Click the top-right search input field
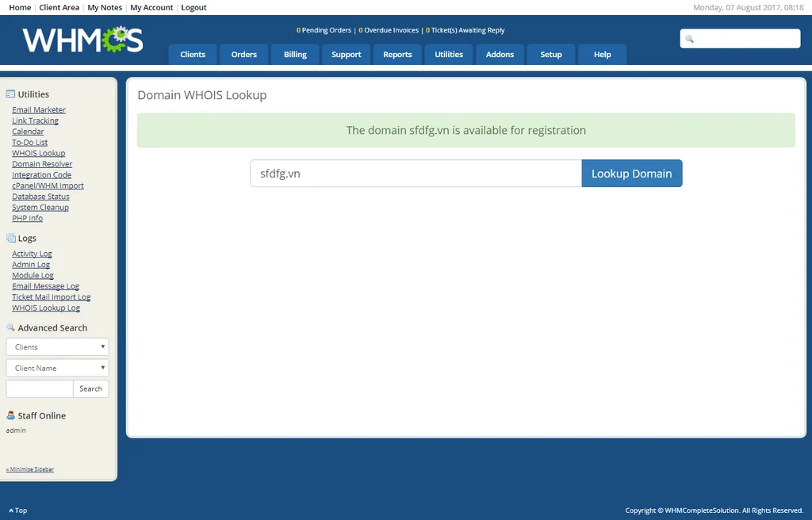Viewport: 812px width, 520px height. 740,39
